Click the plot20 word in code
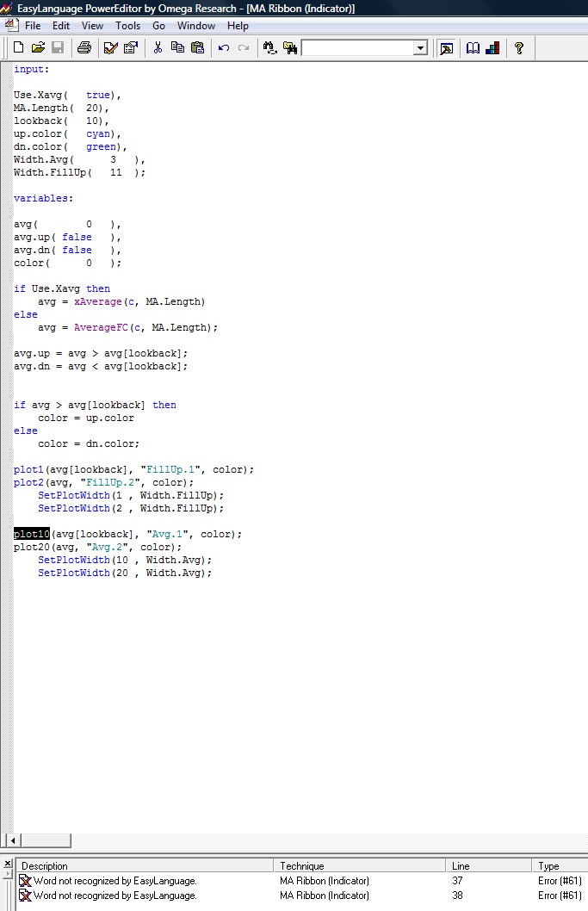The height and width of the screenshot is (911, 588). pyautogui.click(x=31, y=547)
